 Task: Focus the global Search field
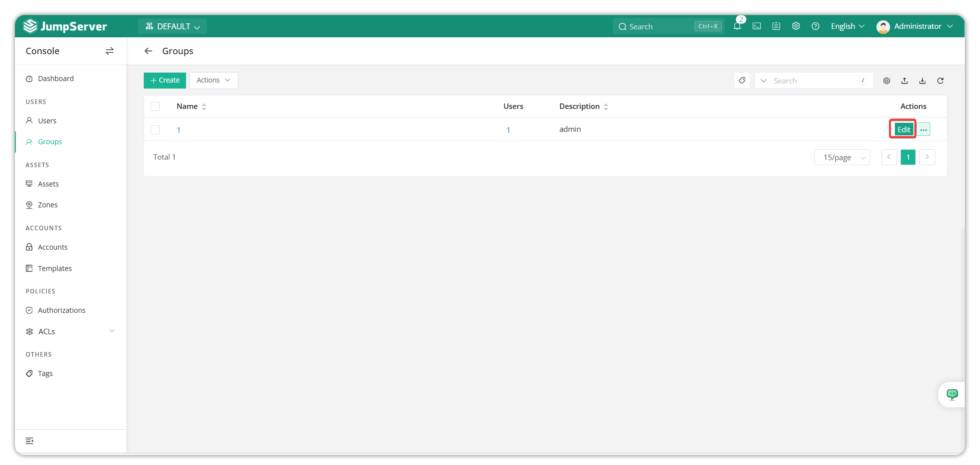tap(669, 26)
